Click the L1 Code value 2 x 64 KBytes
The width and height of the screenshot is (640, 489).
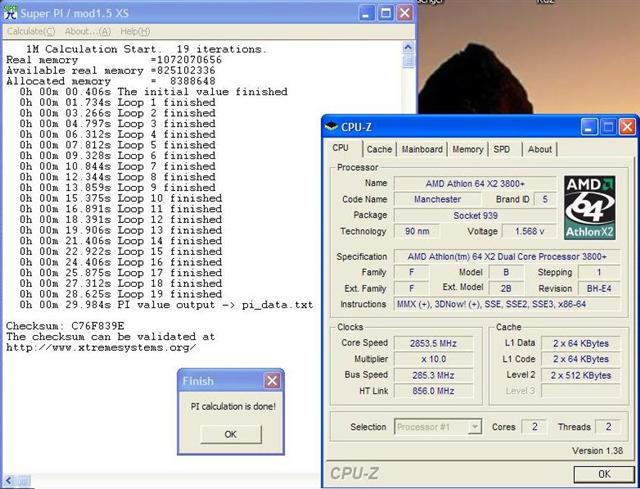[x=580, y=359]
